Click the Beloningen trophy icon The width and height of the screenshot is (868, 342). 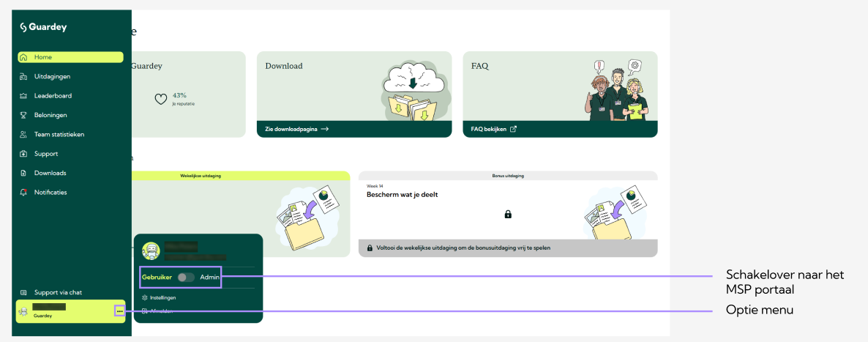click(23, 115)
